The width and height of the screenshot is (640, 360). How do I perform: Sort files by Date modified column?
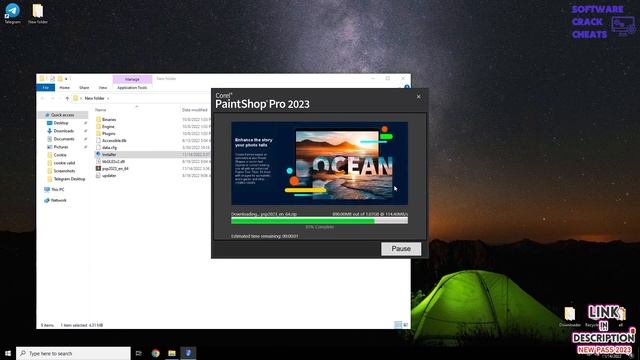[195, 110]
